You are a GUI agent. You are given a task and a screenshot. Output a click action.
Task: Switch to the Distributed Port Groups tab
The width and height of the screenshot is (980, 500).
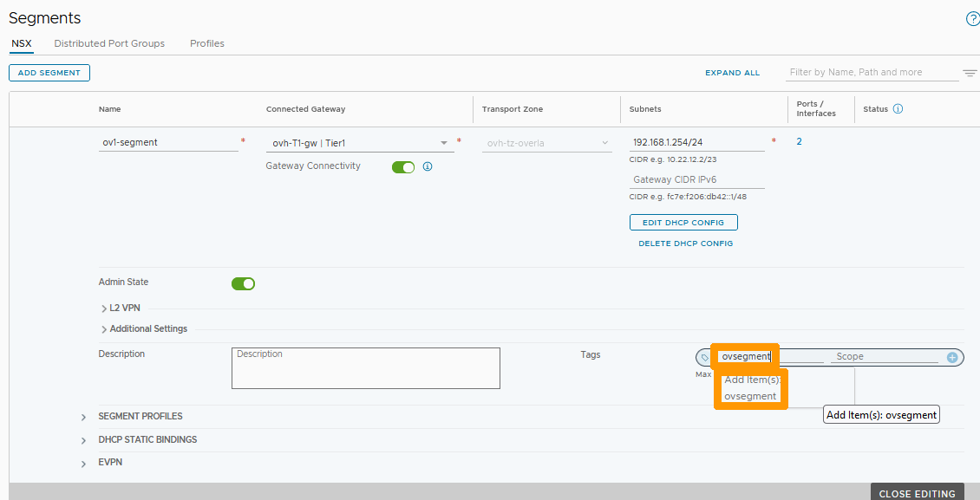(x=109, y=42)
